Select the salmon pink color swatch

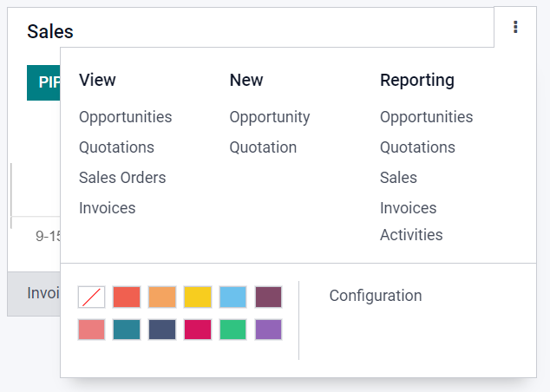(91, 330)
